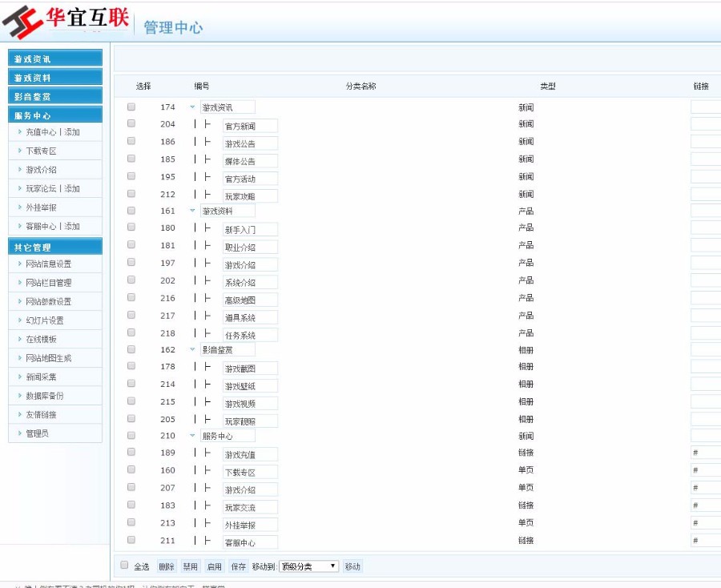
Task: Click the 编号 column header
Action: (x=201, y=86)
